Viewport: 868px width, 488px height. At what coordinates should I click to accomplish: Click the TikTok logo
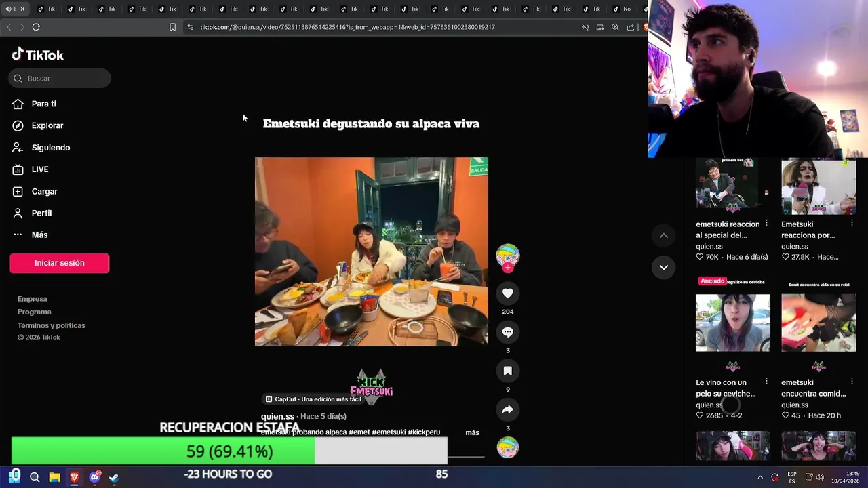pos(38,55)
